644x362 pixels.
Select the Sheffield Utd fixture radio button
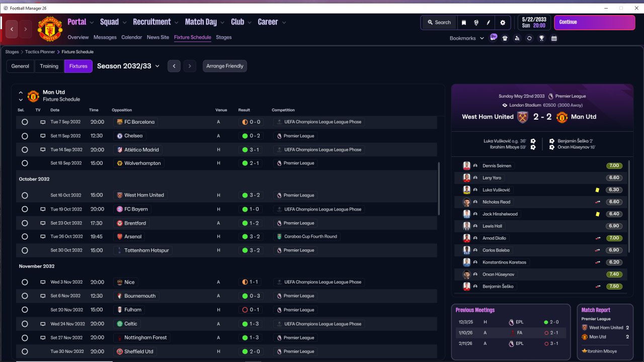click(25, 352)
